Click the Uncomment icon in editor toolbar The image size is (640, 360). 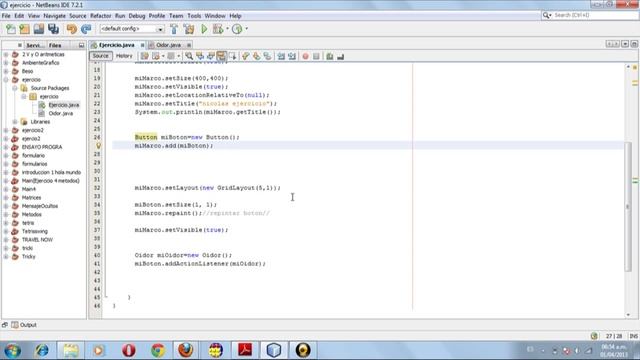340,56
